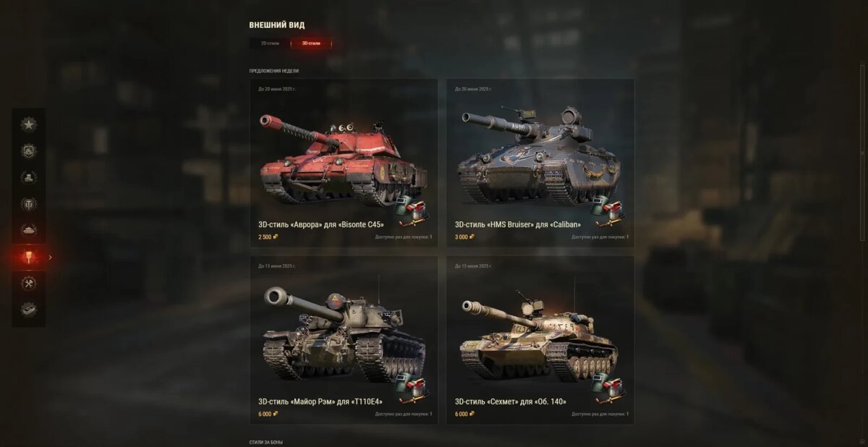868x447 pixels.
Task: Select the 3D-стили tab
Action: click(x=311, y=43)
